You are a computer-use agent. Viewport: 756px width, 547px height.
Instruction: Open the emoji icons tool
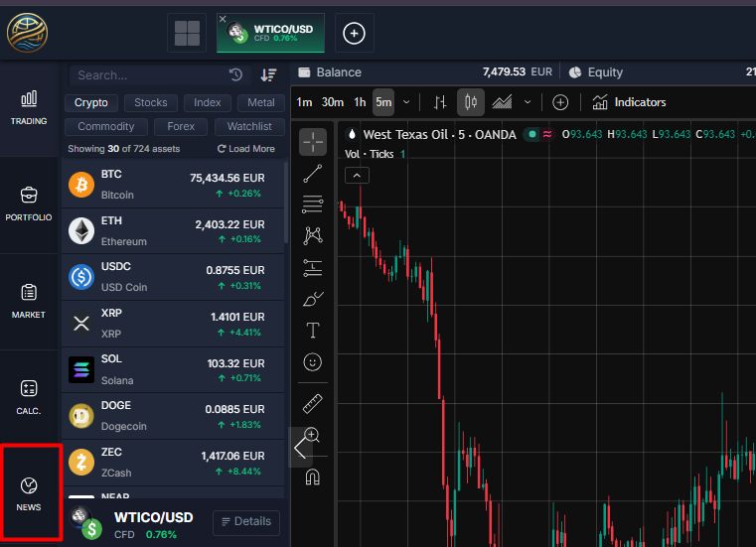point(313,362)
